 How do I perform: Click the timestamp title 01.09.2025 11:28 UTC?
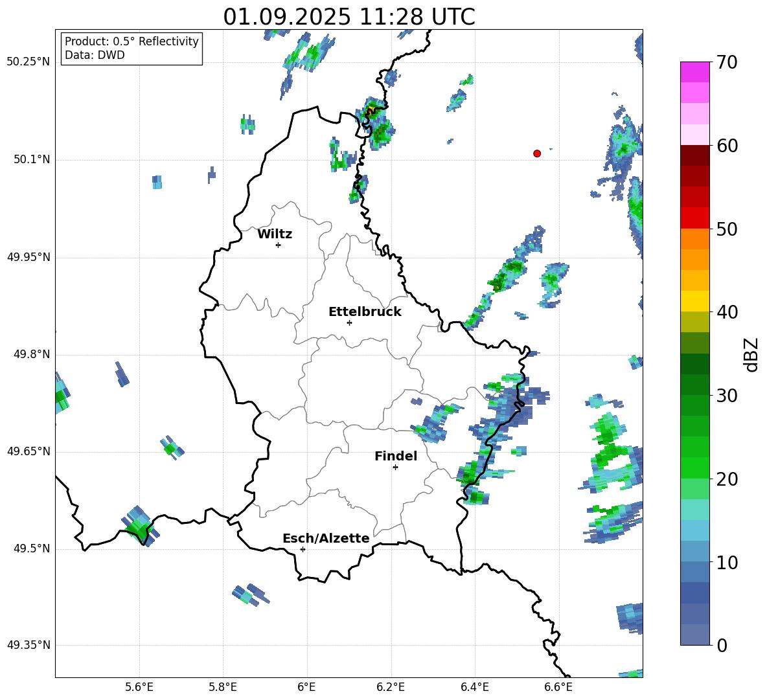(349, 17)
